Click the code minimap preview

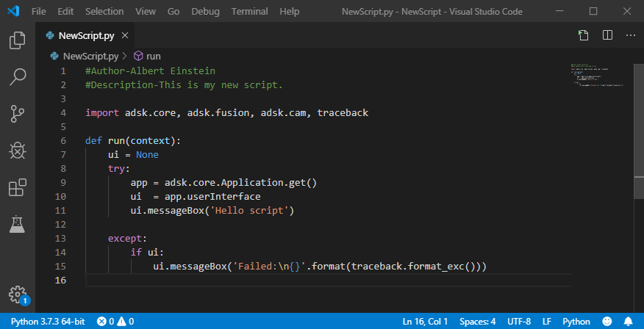[596, 75]
